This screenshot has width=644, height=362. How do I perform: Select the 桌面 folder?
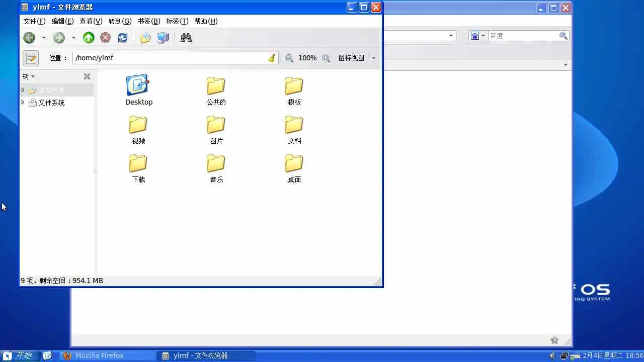(294, 168)
